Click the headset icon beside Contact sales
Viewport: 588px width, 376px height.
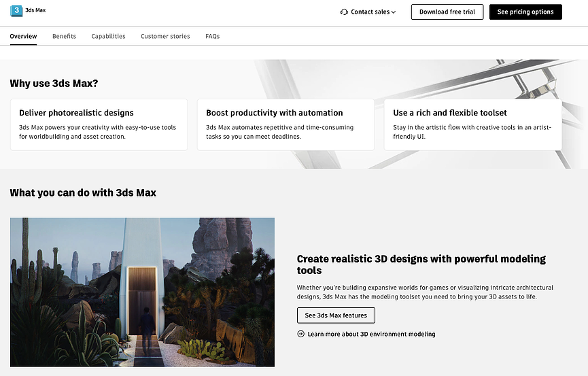pos(344,12)
